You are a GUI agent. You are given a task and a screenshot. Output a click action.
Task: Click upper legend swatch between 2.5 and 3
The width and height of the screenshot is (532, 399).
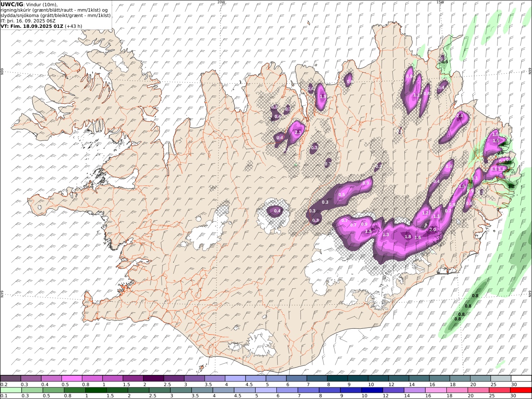click(x=173, y=379)
